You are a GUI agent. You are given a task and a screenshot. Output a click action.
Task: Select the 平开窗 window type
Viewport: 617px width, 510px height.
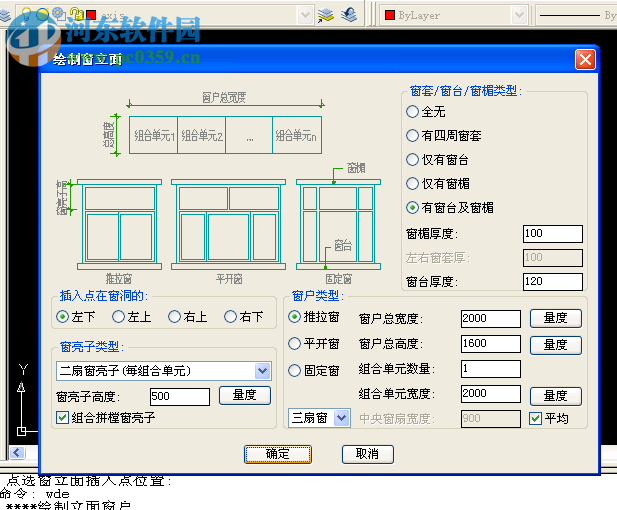(294, 344)
